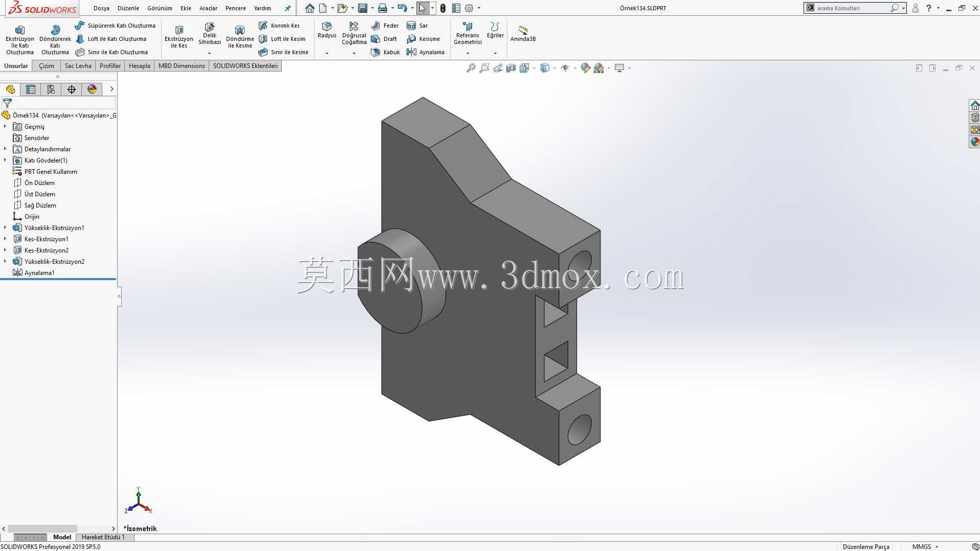This screenshot has width=980, height=551.
Task: Expand Detaylandırmalar tree node
Action: click(x=5, y=149)
